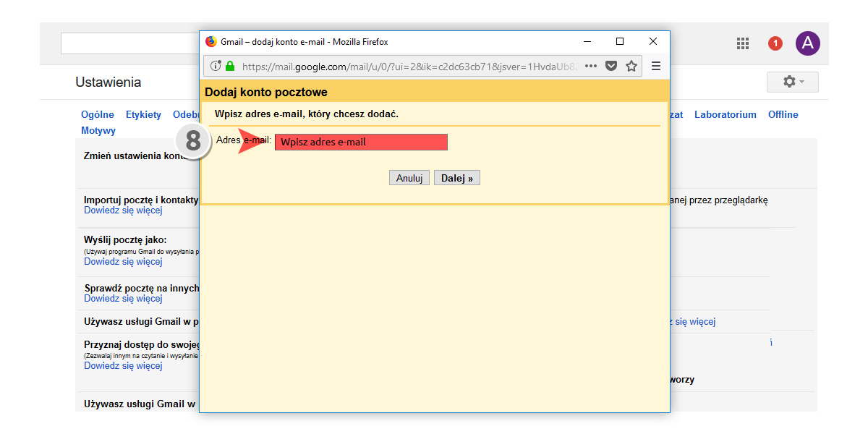Viewport: 868px width, 434px height.
Task: Click the green padlock security icon
Action: point(230,66)
